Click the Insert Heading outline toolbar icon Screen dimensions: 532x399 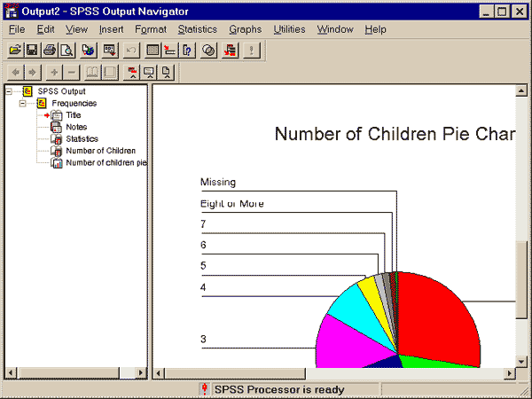coord(132,73)
